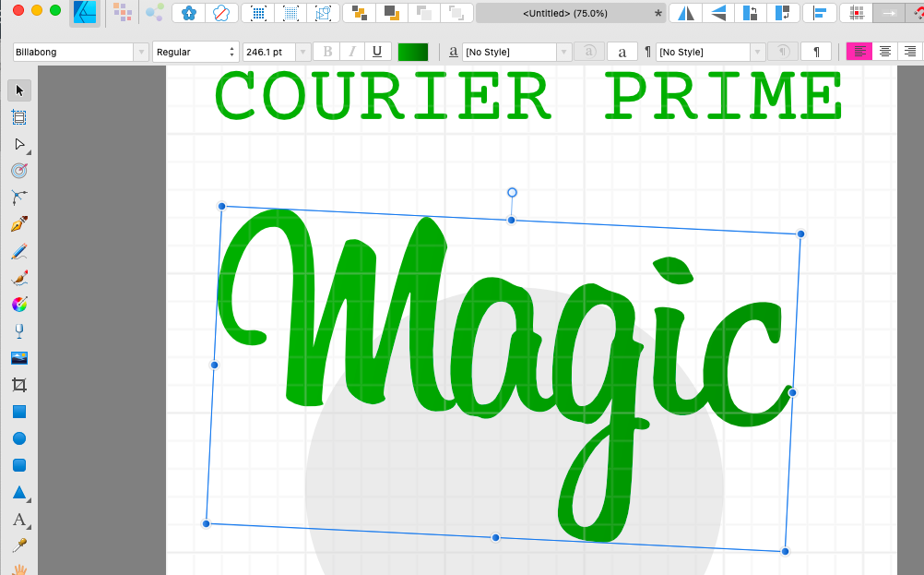
Task: Select the Corner tool
Action: 19,198
